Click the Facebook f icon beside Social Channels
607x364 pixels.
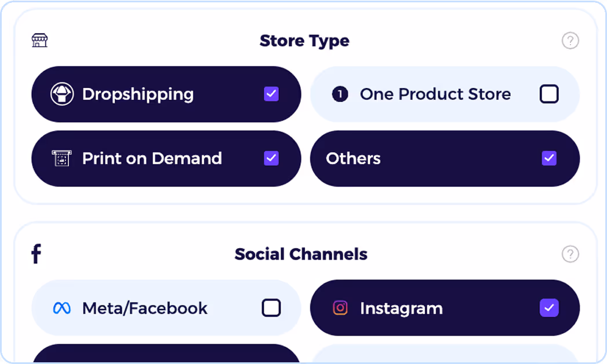point(36,254)
